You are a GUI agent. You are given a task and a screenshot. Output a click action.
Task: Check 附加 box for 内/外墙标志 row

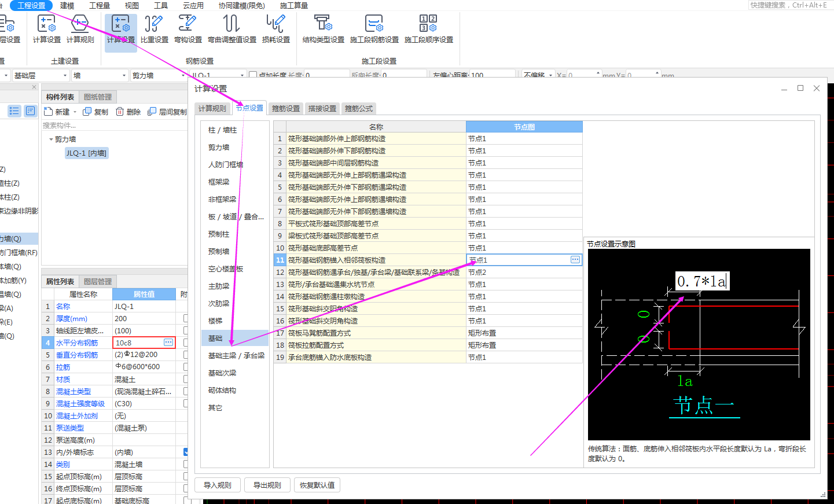point(186,452)
